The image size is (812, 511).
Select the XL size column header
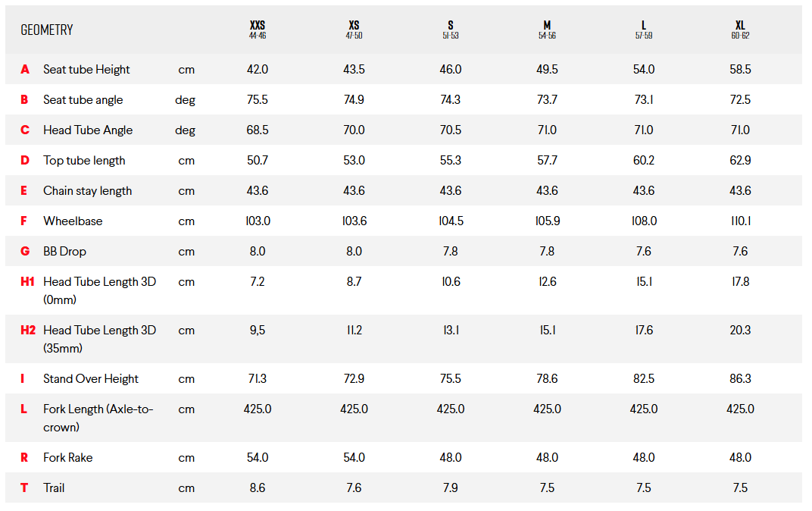[x=740, y=29]
